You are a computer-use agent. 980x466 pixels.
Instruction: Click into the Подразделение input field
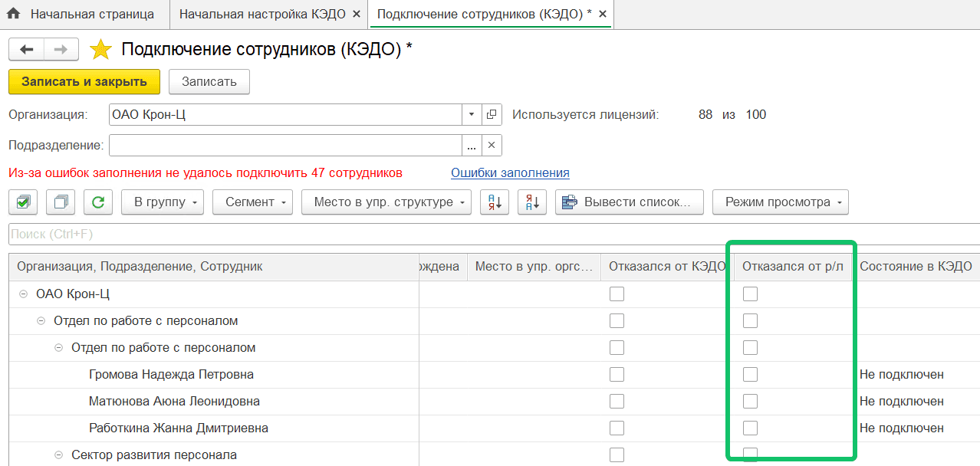[285, 145]
